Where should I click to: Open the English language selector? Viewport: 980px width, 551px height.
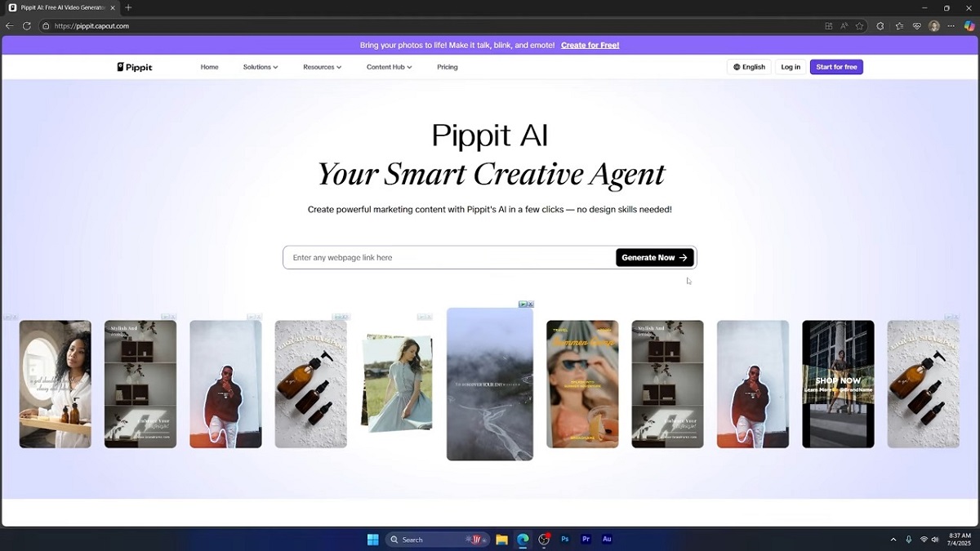point(749,67)
